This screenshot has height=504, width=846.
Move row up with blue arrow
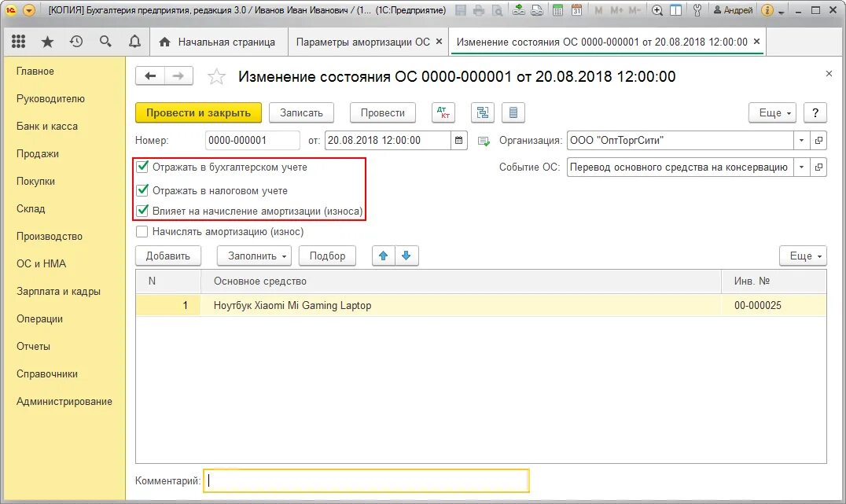[383, 256]
